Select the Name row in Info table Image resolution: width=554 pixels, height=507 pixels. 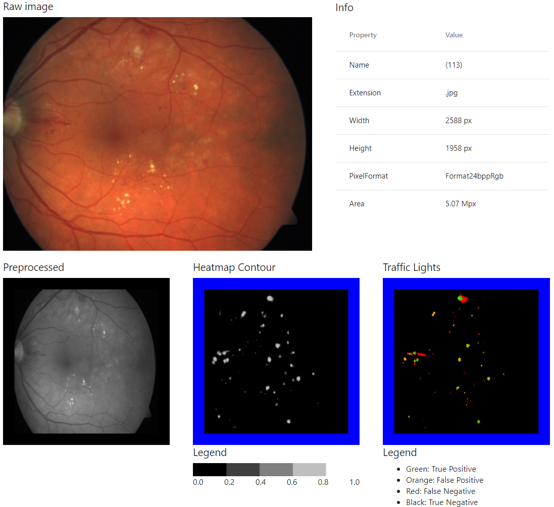tap(442, 65)
